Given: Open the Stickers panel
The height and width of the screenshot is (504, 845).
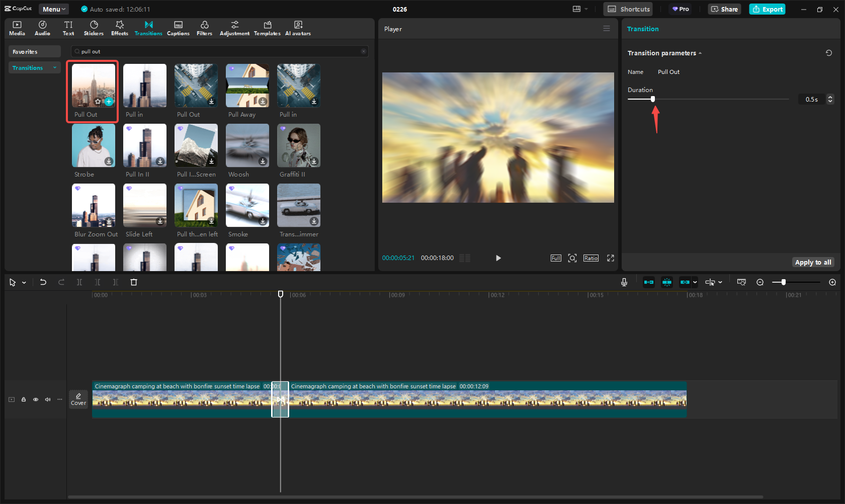Looking at the screenshot, I should click(94, 28).
